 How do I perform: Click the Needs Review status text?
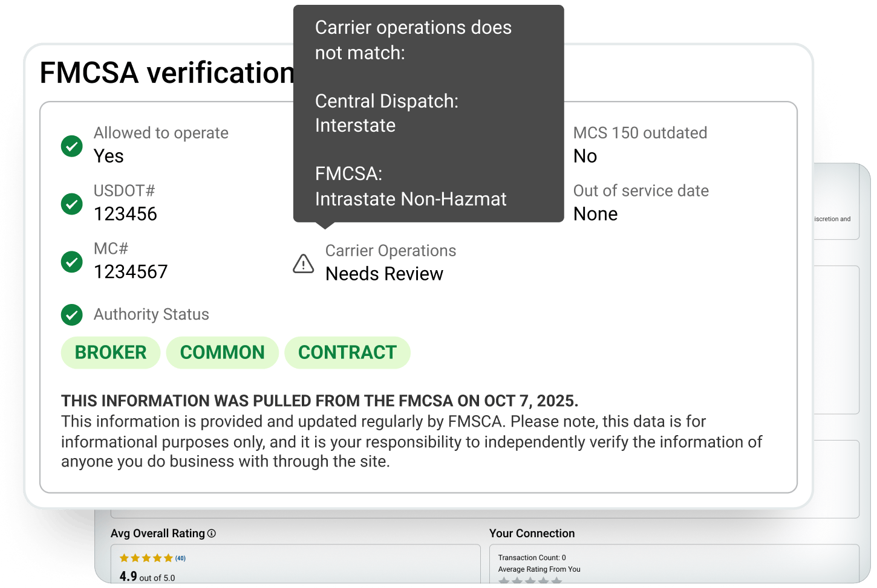[384, 274]
